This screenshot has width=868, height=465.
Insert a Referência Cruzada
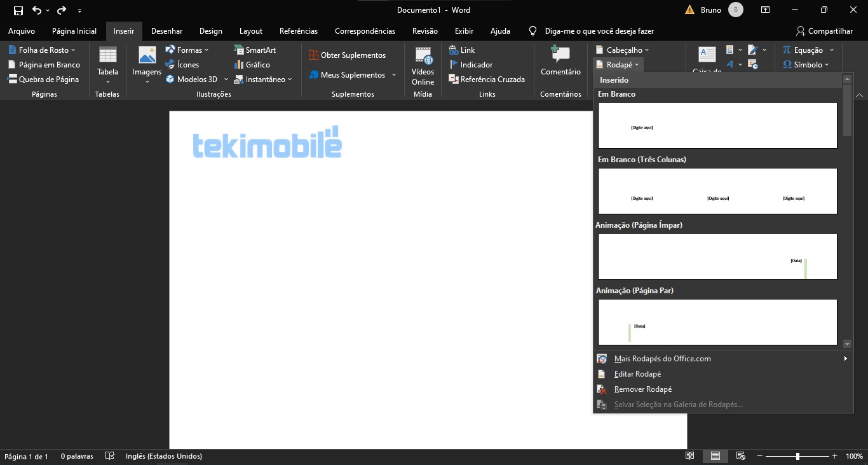(487, 79)
